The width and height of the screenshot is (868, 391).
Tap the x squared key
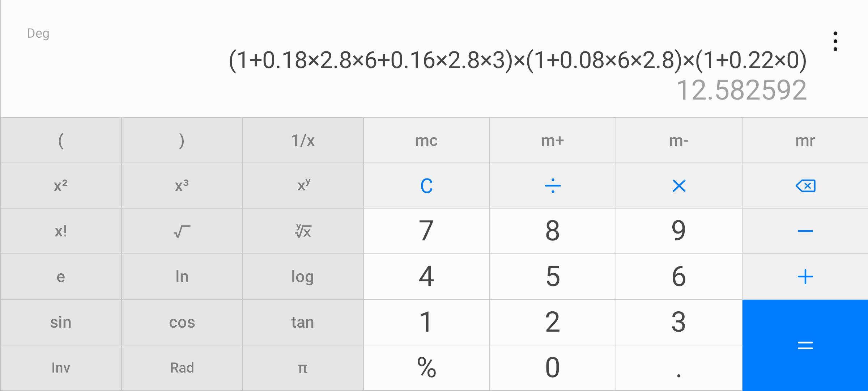click(x=61, y=186)
